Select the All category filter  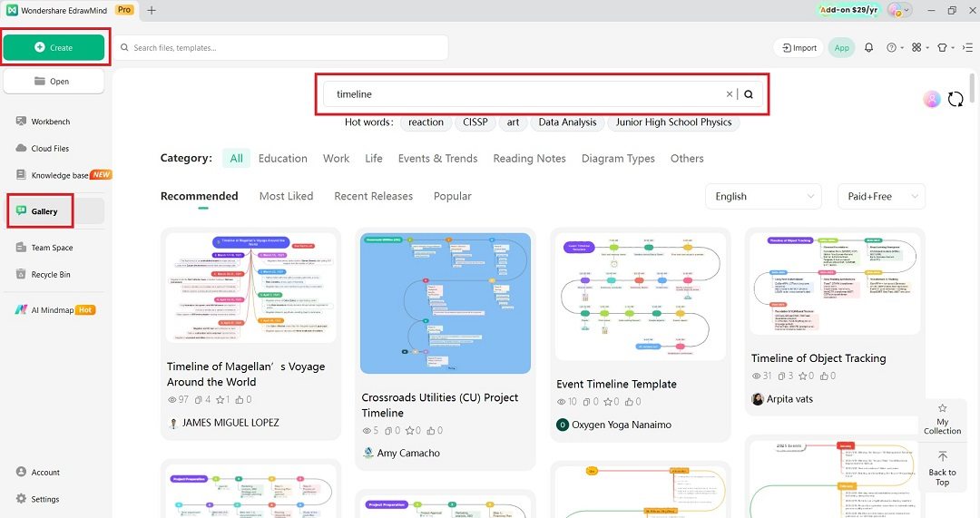tap(236, 159)
